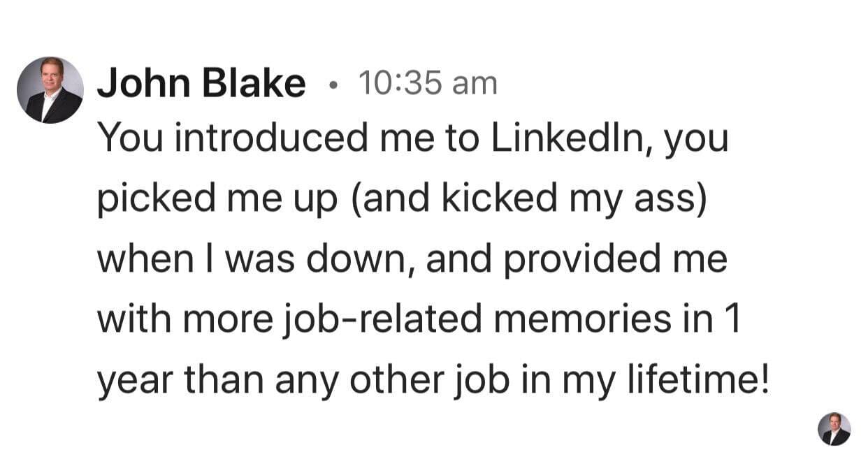This screenshot has height=473, width=868.
Task: Click the 10:35 am timestamp
Action: pos(427,84)
